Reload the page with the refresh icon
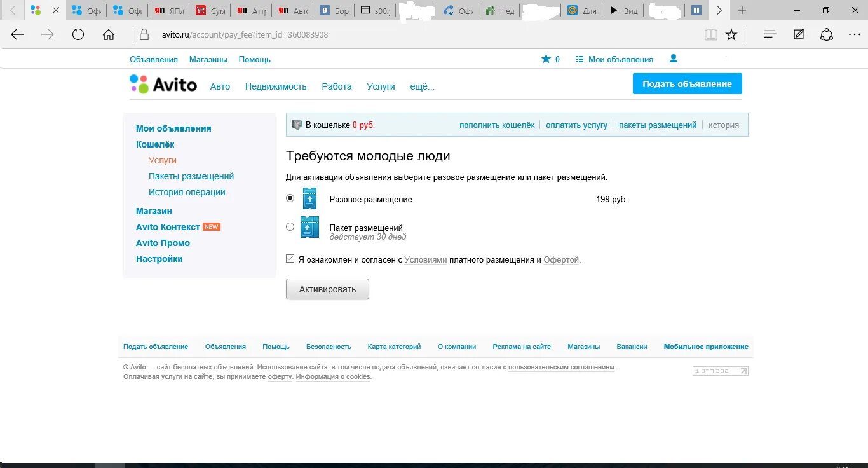Image resolution: width=868 pixels, height=468 pixels. click(x=78, y=34)
